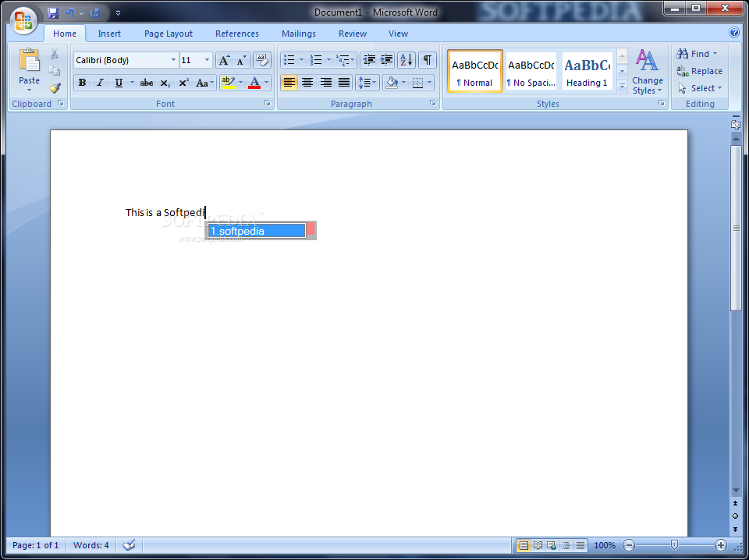The height and width of the screenshot is (560, 749).
Task: Click Words: 4 count in status bar
Action: pyautogui.click(x=91, y=545)
